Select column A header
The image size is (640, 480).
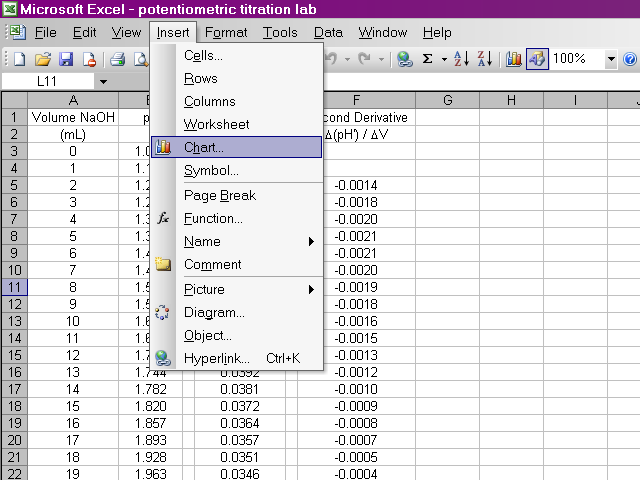click(73, 100)
